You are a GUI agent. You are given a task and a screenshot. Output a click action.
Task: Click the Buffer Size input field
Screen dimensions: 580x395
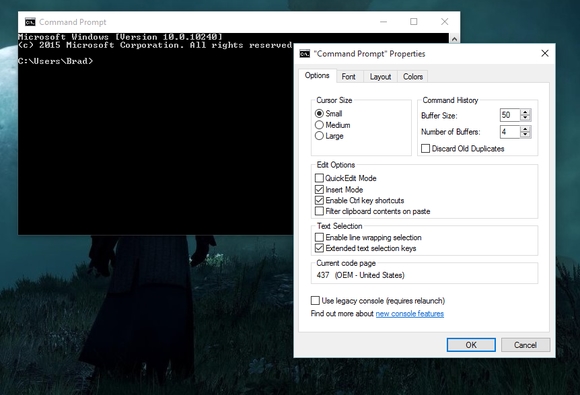(x=510, y=115)
